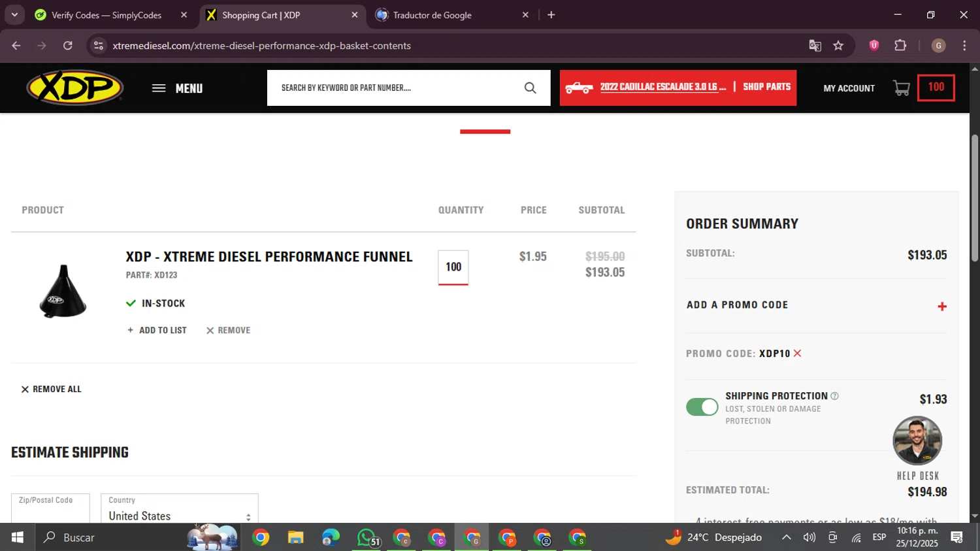Open MY ACCOUNT
The image size is (980, 551).
coord(849,88)
